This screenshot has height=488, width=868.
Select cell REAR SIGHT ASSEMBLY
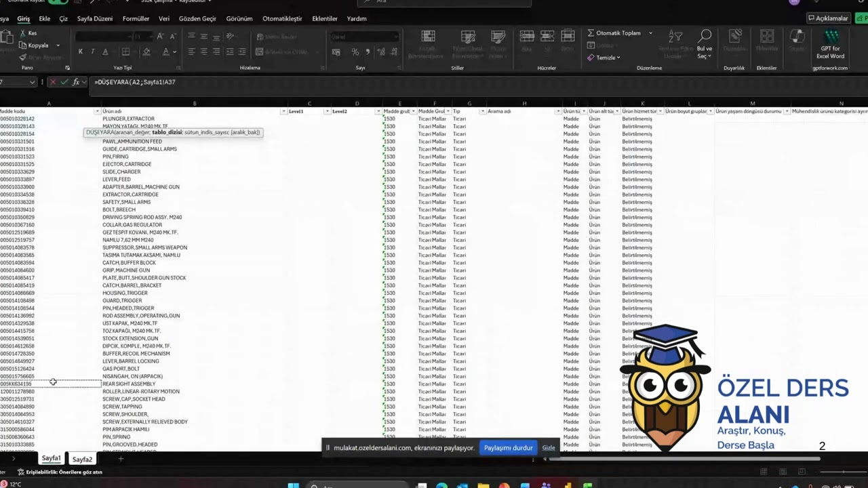[194, 384]
